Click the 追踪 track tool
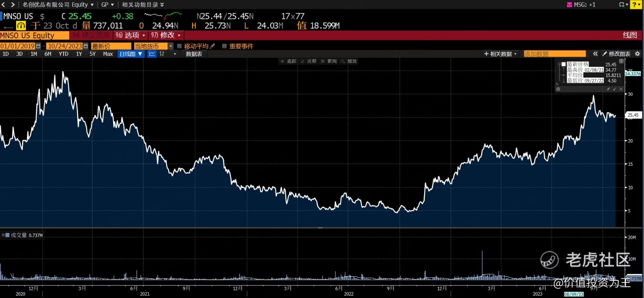Image resolution: width=644 pixels, height=298 pixels. [289, 61]
